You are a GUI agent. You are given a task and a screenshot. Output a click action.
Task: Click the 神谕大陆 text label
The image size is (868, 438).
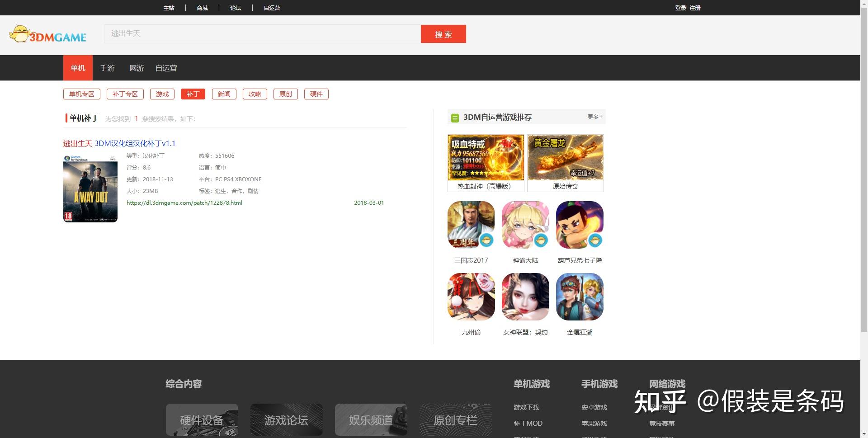point(525,260)
